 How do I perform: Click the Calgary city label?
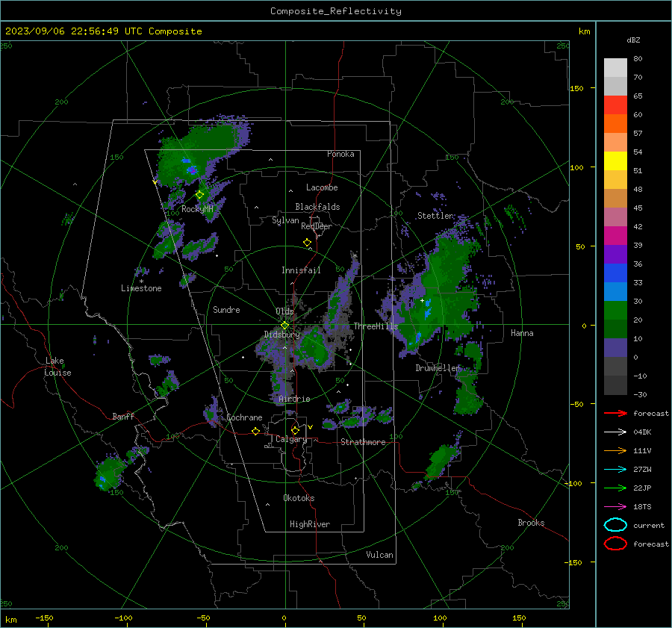point(291,439)
